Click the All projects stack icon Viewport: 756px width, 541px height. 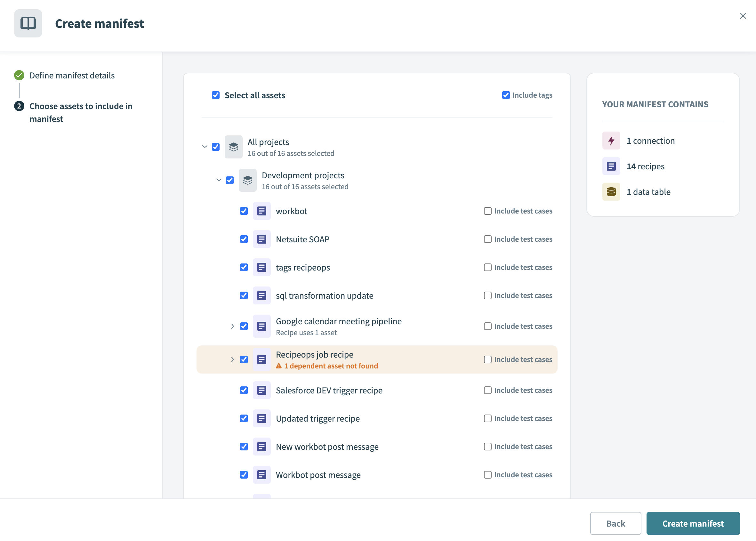click(x=233, y=147)
